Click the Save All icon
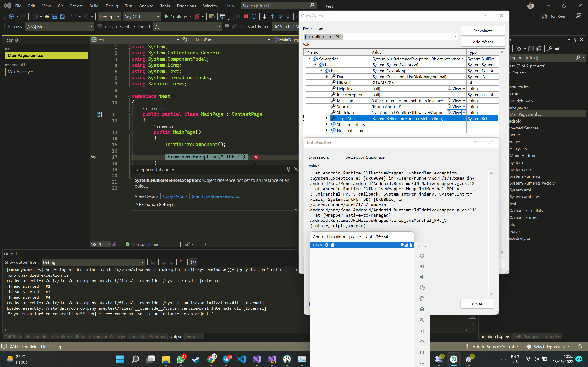The image size is (588, 367). tap(63, 17)
